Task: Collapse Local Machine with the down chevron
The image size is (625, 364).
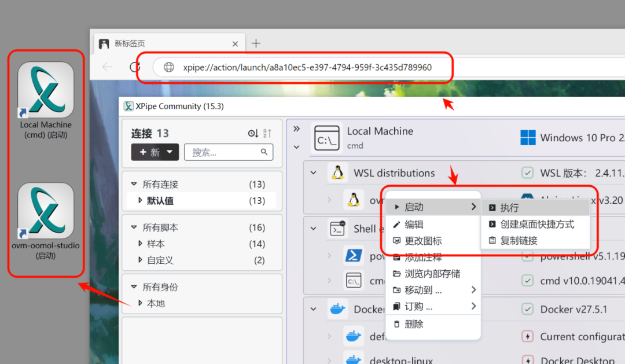Action: coord(296,147)
